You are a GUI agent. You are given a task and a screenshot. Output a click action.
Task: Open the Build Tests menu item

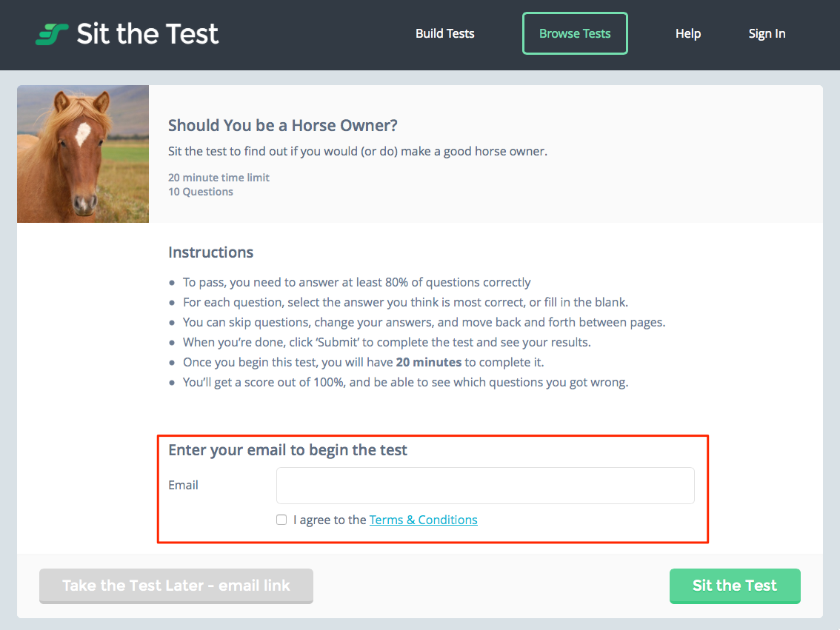pos(444,34)
